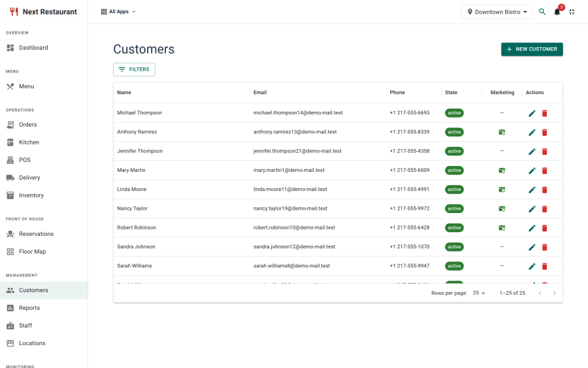Edit Sandra Johnson's record
Viewport: 588px width, 368px height.
(x=532, y=247)
